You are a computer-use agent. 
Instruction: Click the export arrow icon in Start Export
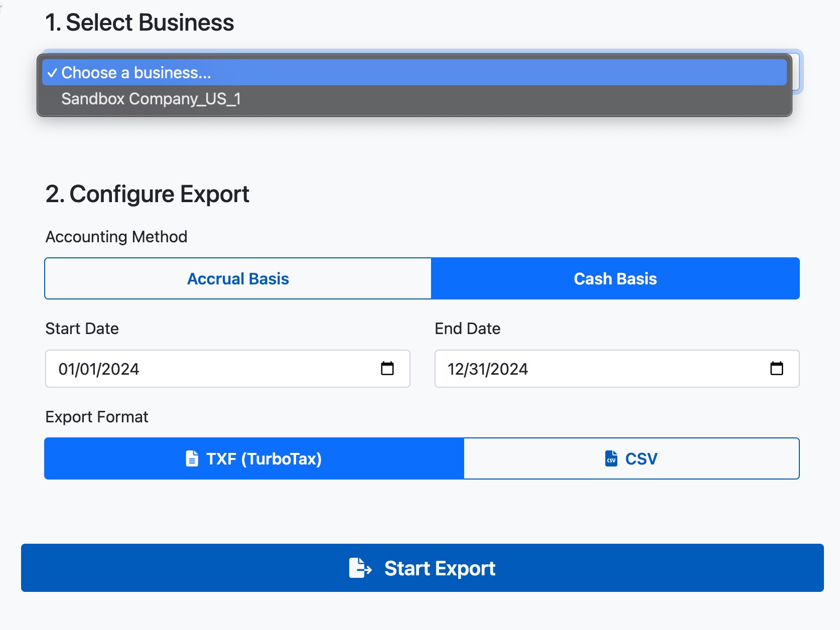(x=360, y=568)
